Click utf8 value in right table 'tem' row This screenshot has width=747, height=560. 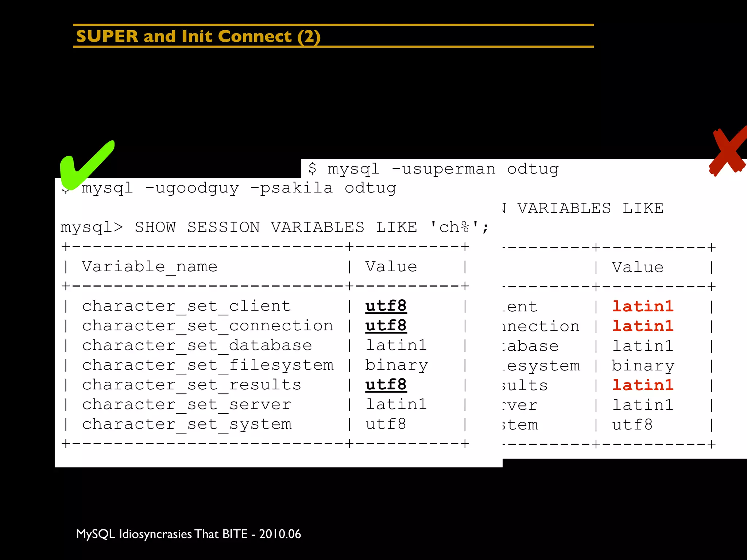632,425
